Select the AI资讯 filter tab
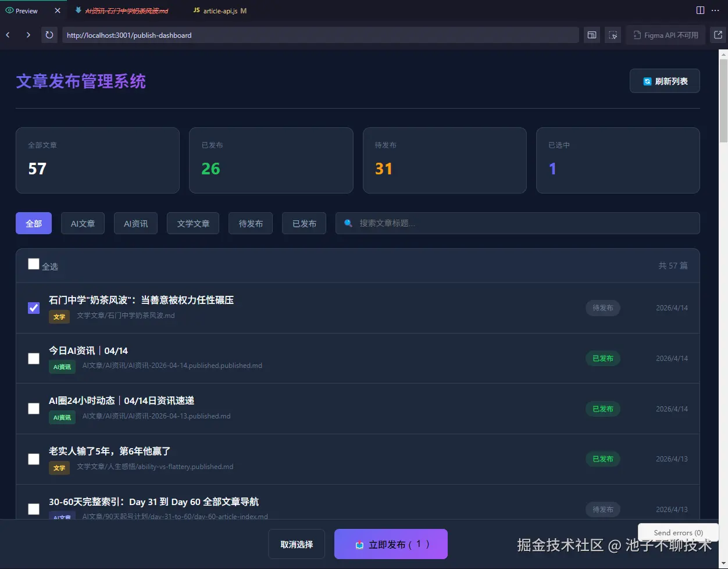The height and width of the screenshot is (569, 728). (x=135, y=223)
